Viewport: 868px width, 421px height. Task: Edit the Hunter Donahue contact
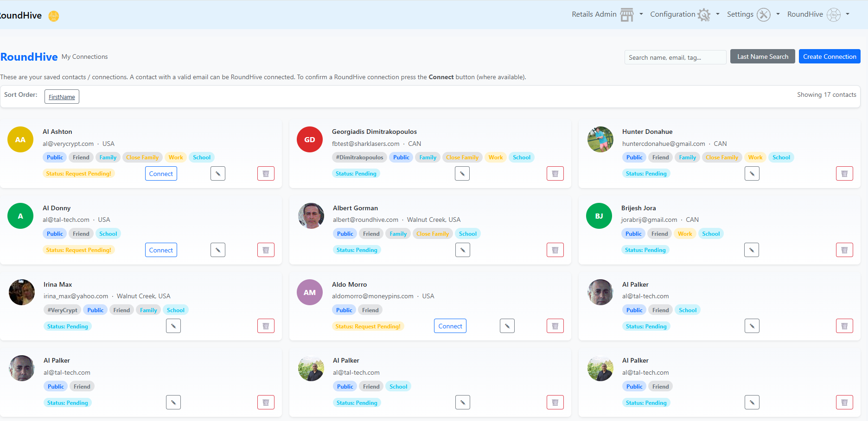coord(752,174)
